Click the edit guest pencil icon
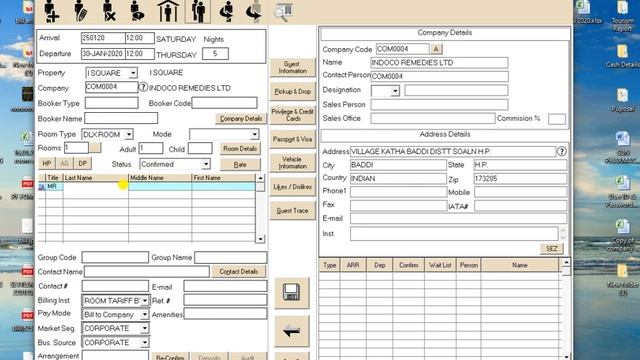Screen dimensions: 640x360 [80, 11]
